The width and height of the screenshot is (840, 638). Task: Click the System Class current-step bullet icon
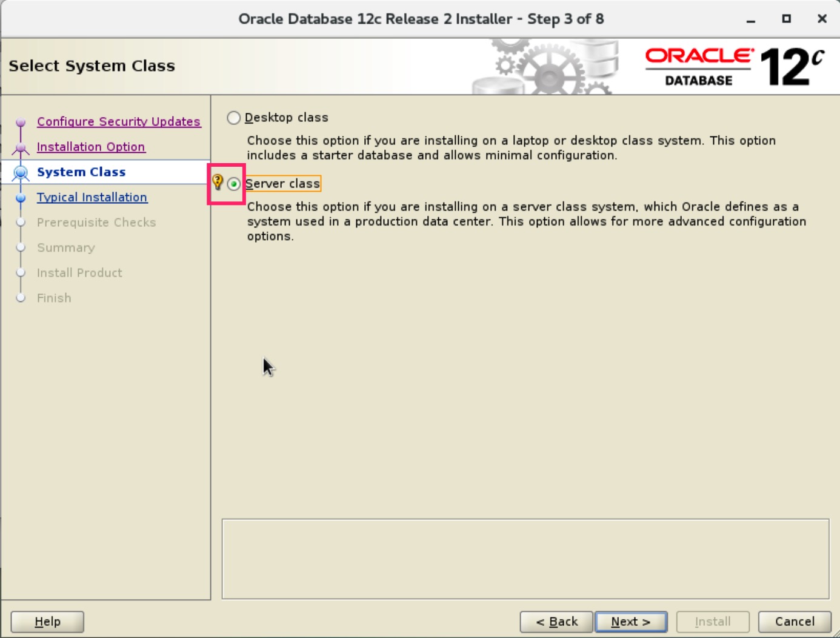(21, 173)
